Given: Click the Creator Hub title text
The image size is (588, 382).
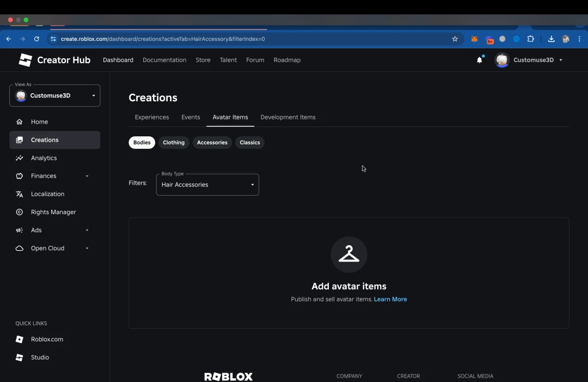Looking at the screenshot, I should coord(64,60).
